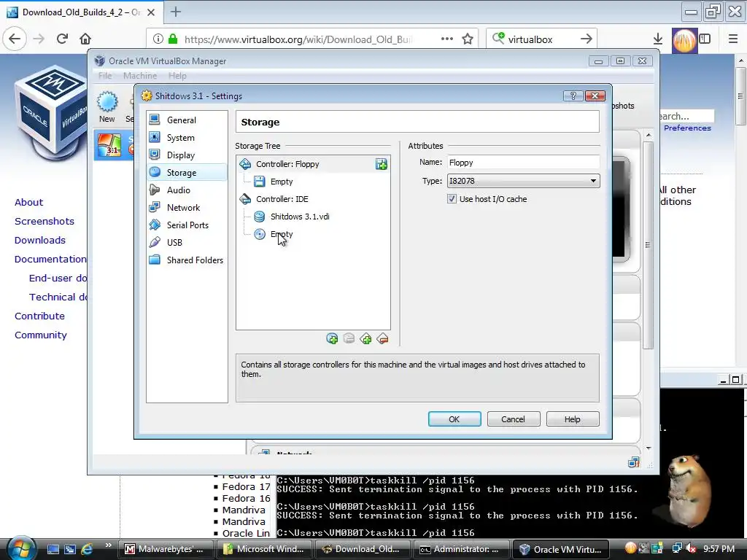
Task: Go to the browser home page
Action: (85, 39)
